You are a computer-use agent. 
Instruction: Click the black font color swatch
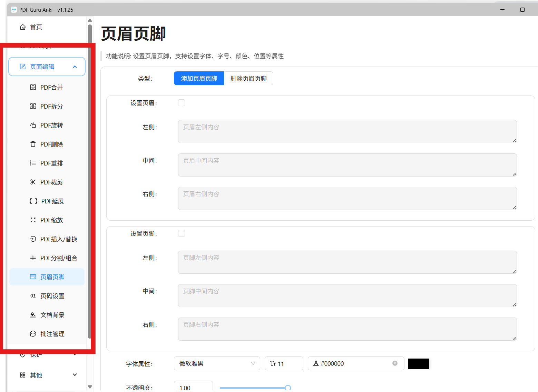[418, 363]
